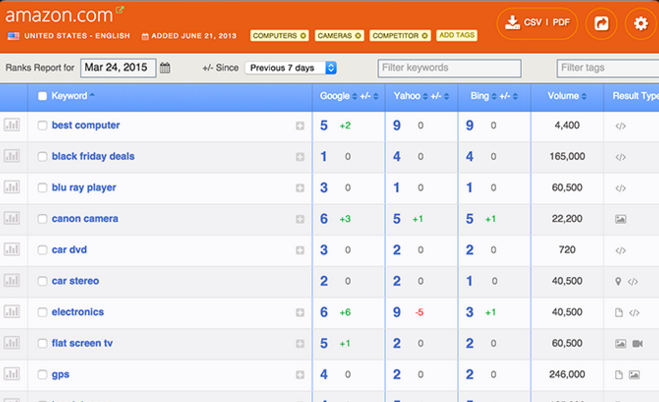This screenshot has height=402, width=659.
Task: Check the canon camera checkbox
Action: (42, 218)
